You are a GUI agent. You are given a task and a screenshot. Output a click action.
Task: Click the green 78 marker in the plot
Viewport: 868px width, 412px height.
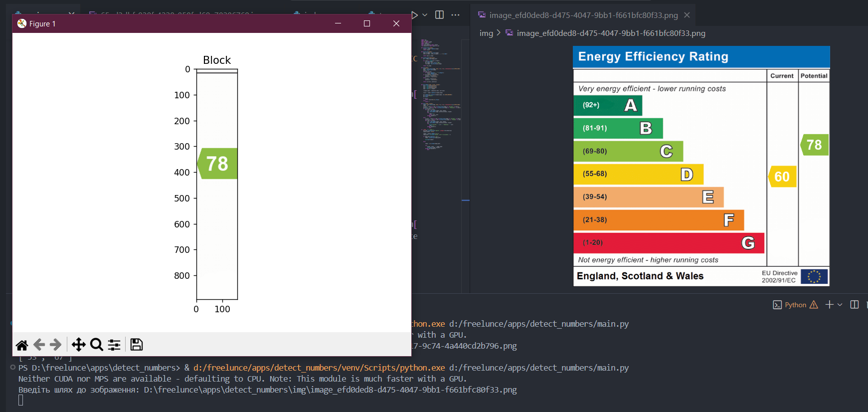coord(217,163)
